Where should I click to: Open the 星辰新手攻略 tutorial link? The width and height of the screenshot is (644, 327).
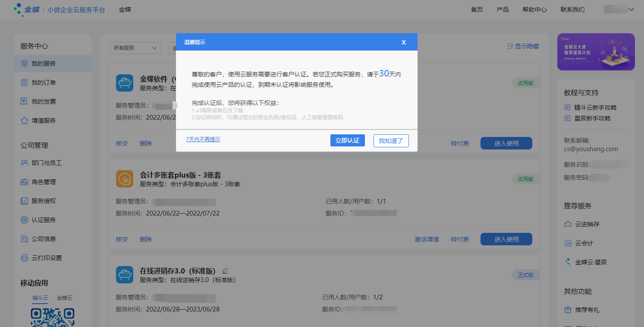point(593,118)
